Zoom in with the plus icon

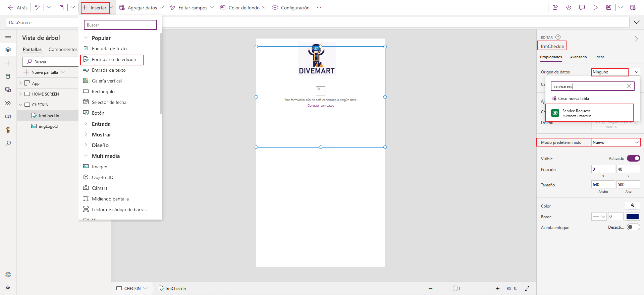pyautogui.click(x=497, y=288)
